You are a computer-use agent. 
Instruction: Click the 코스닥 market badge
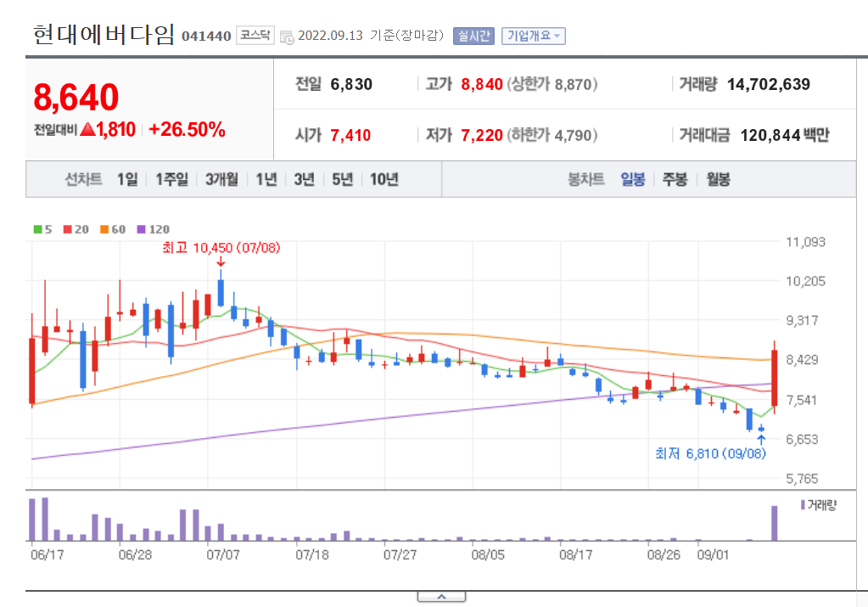[255, 36]
